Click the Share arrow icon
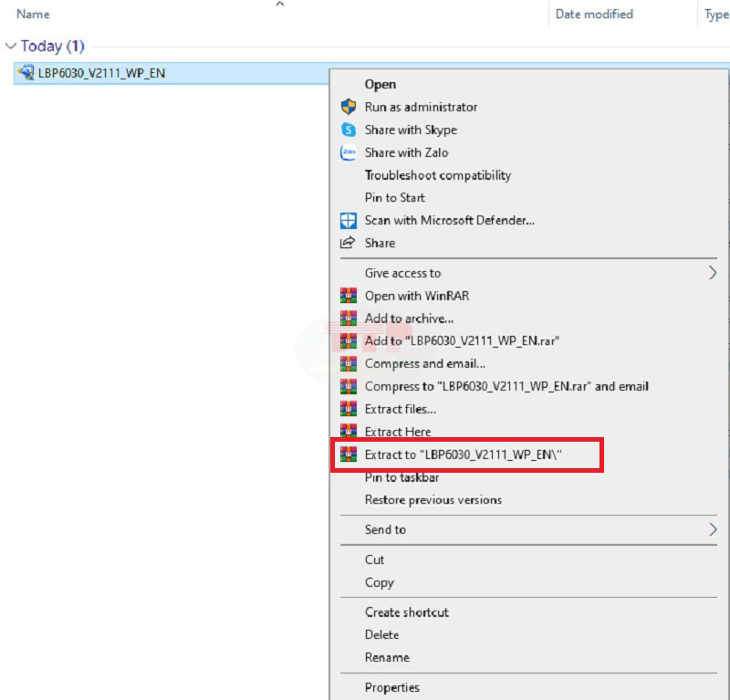 point(348,243)
